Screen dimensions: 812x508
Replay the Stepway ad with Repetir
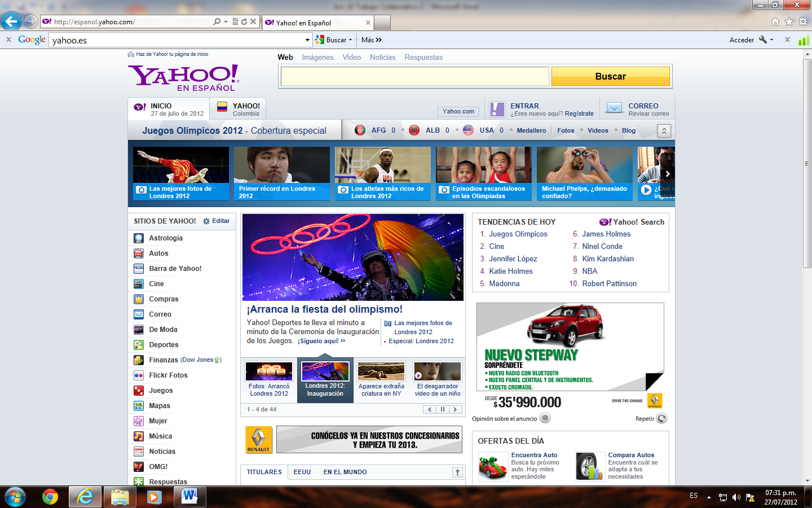click(x=651, y=418)
